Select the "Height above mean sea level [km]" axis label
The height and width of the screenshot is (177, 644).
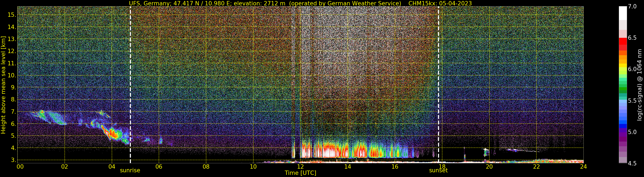coord(3,85)
